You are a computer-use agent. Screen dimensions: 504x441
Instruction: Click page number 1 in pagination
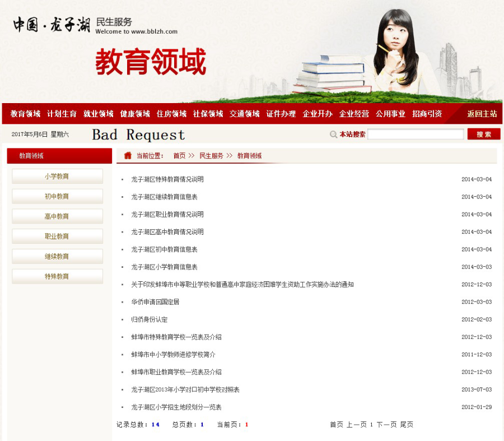(x=370, y=425)
